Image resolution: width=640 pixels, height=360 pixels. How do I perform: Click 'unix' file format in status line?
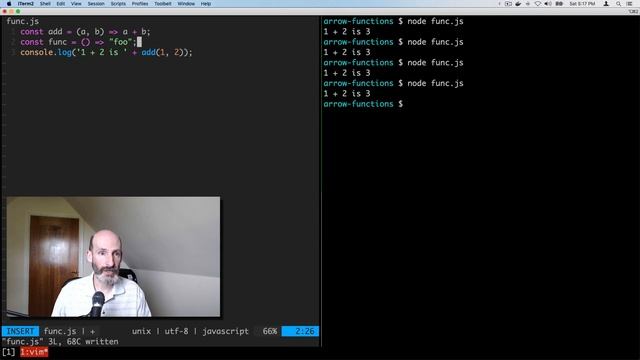141,331
